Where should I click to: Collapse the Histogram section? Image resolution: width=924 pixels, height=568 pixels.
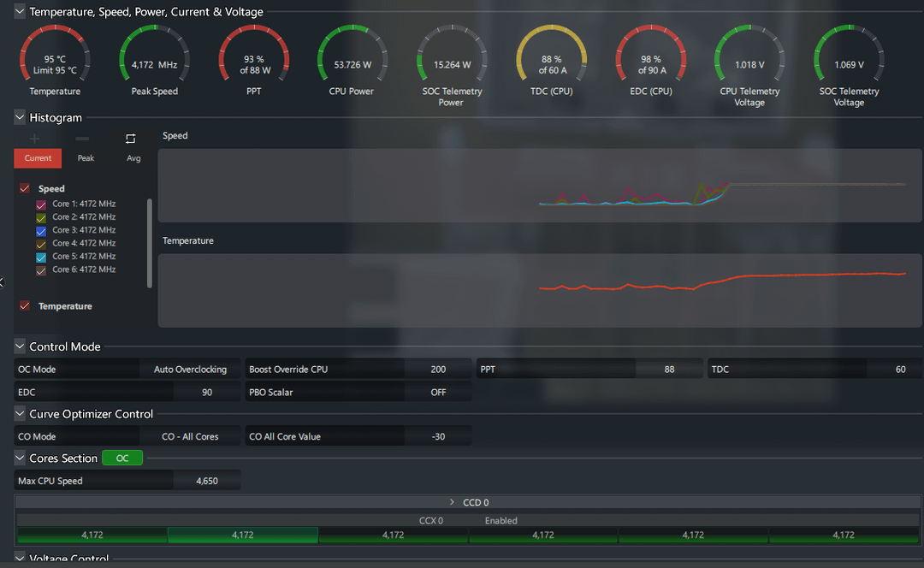pos(20,117)
